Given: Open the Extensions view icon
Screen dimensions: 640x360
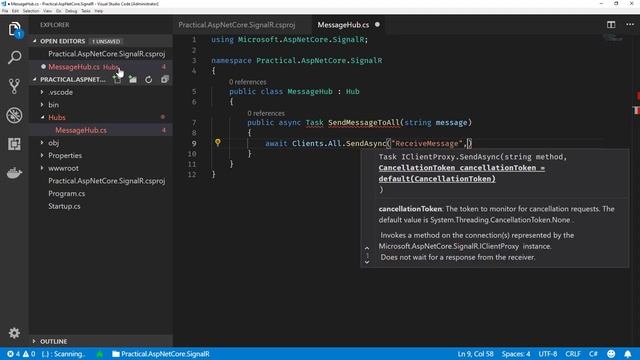Looking at the screenshot, I should 14,144.
